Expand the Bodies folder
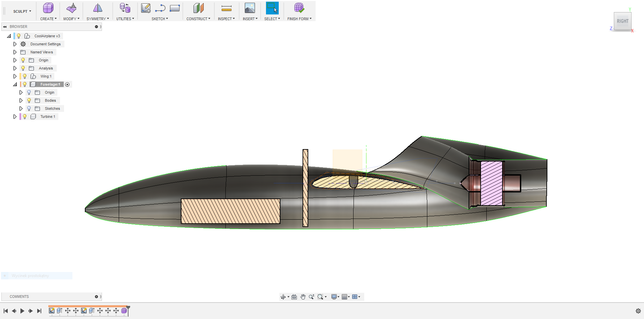 coord(21,100)
